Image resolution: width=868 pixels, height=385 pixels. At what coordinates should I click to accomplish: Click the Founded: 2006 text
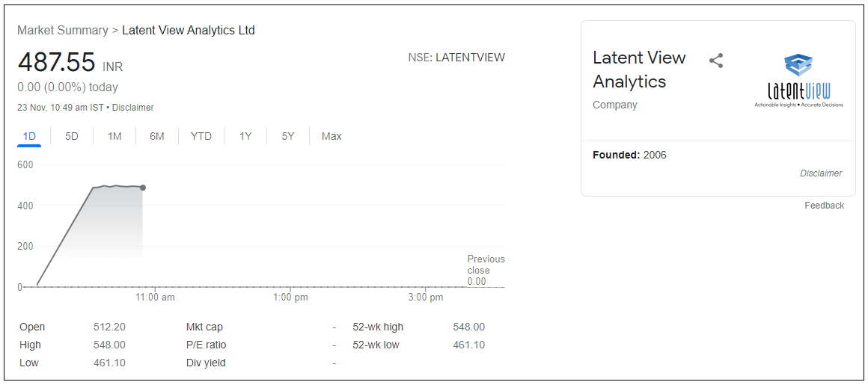(x=629, y=155)
